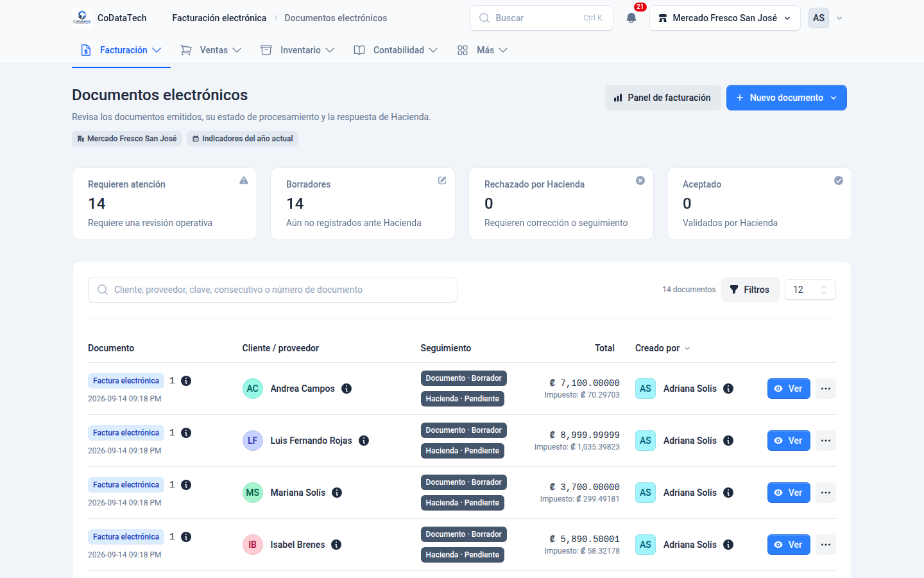924x578 pixels.
Task: Click document info icon in Mariana Solís row
Action: (186, 485)
